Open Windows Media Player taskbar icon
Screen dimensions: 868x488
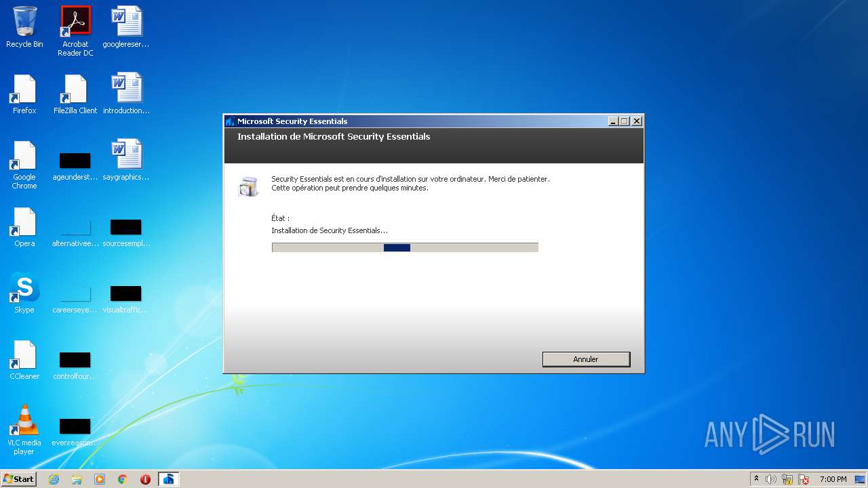point(100,479)
